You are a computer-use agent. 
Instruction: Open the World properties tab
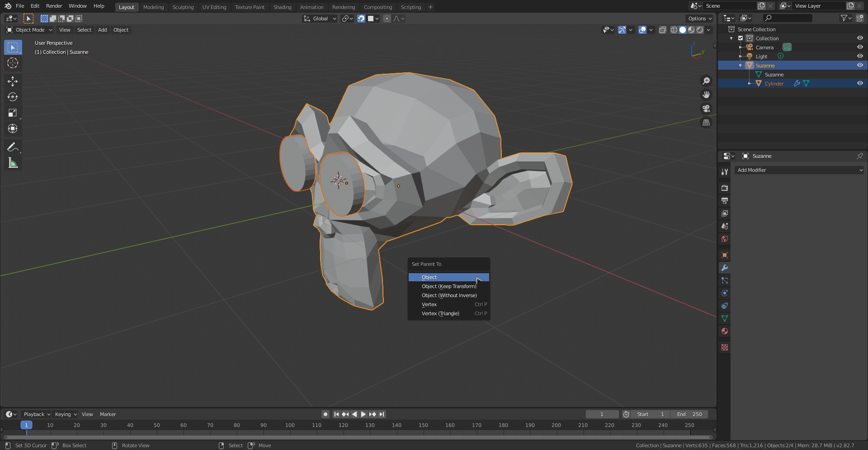[x=725, y=239]
